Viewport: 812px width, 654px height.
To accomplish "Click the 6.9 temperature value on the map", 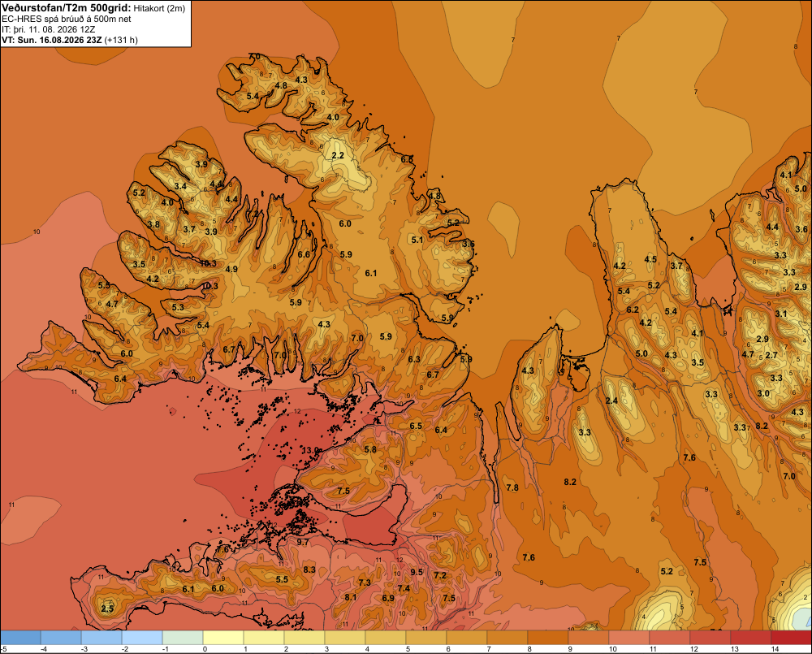I will [x=388, y=598].
